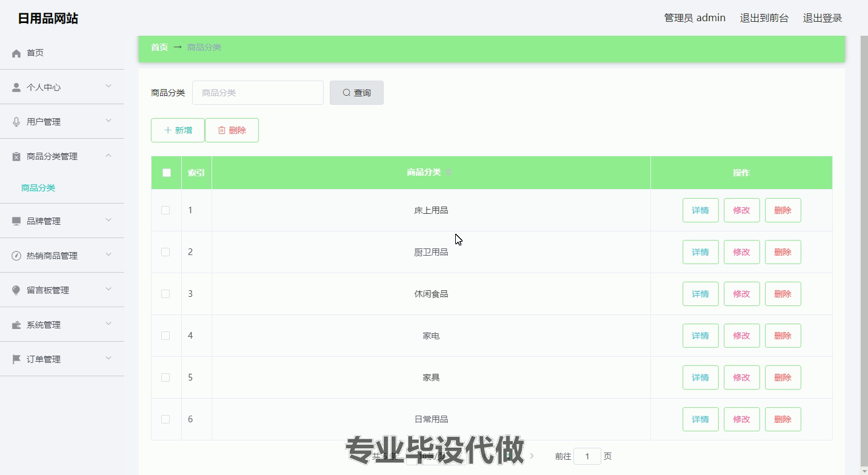Click the wallet icon beside 系统管理

[x=16, y=325]
